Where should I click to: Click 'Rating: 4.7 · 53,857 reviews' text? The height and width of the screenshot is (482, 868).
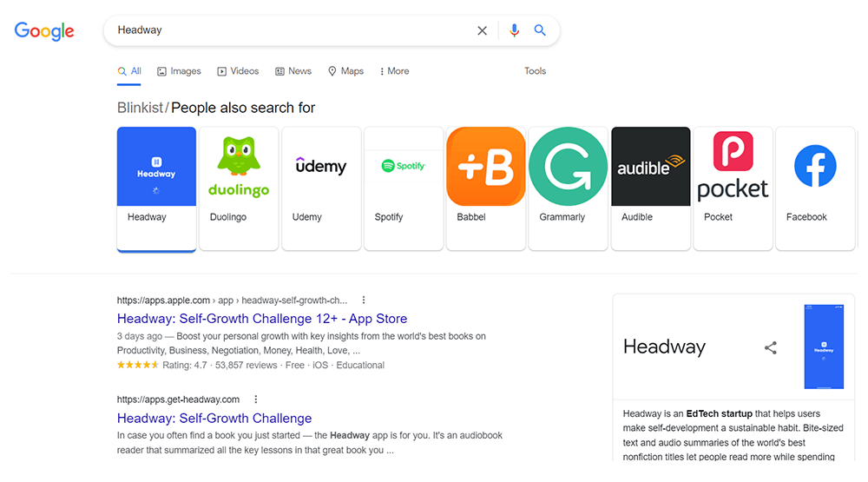tap(220, 365)
